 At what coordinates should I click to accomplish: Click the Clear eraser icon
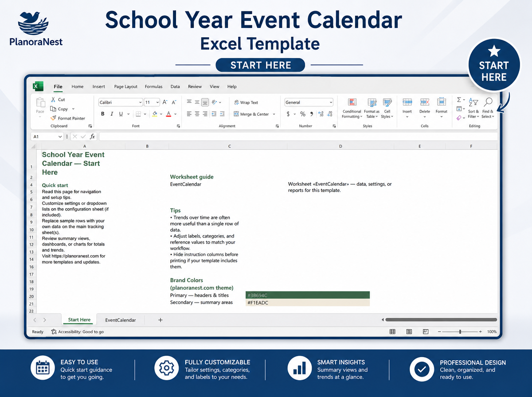pyautogui.click(x=459, y=118)
